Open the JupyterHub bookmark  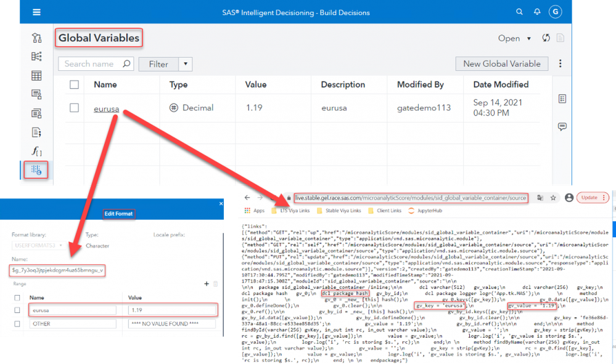pyautogui.click(x=425, y=211)
